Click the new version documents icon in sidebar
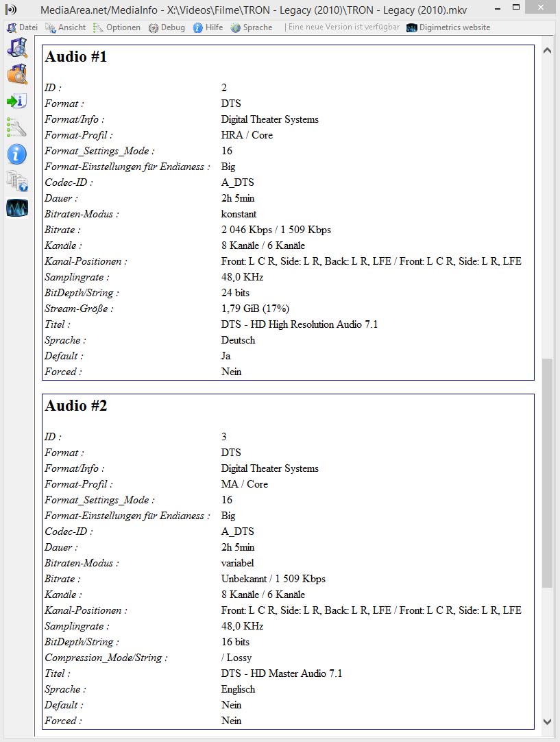 tap(17, 181)
